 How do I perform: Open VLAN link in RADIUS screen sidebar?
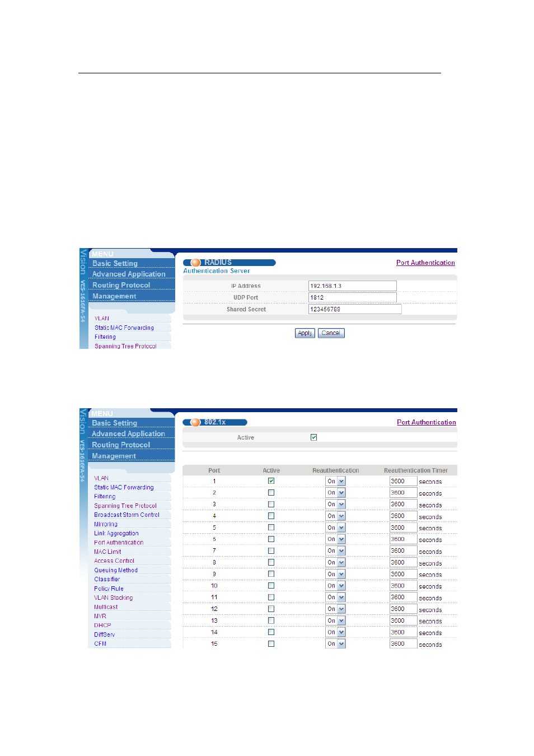pyautogui.click(x=102, y=318)
